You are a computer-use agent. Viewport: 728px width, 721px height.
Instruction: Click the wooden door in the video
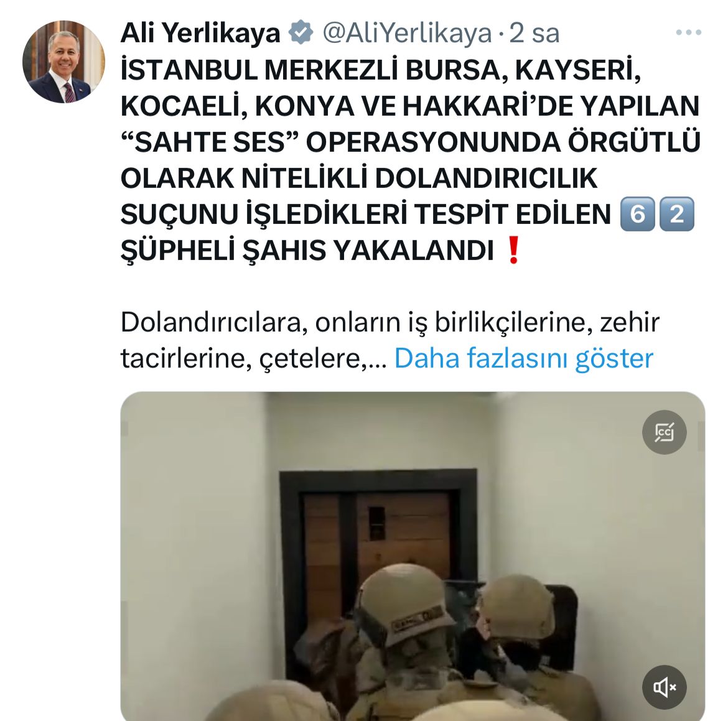pos(376,539)
